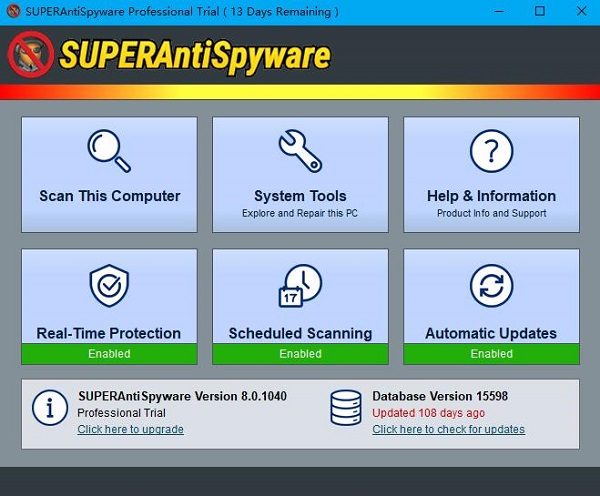The image size is (600, 496).
Task: Click the Real-Time Protection label
Action: coord(109,333)
